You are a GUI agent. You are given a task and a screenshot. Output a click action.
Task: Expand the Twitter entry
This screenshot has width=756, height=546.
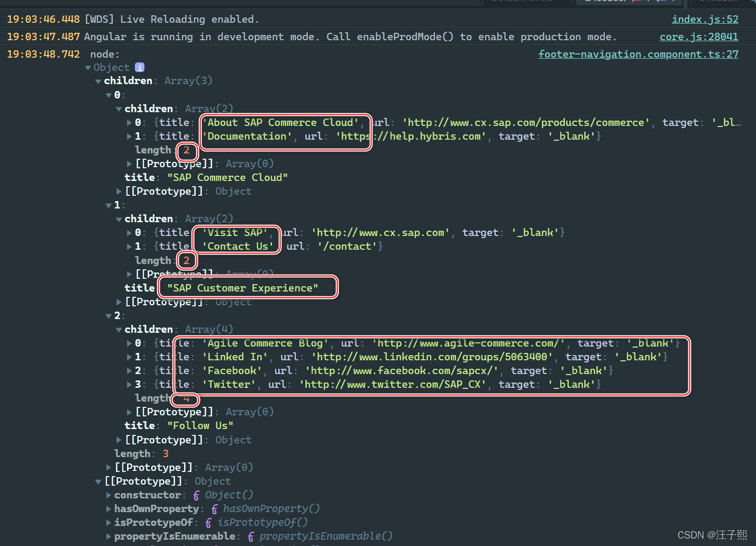click(x=129, y=384)
